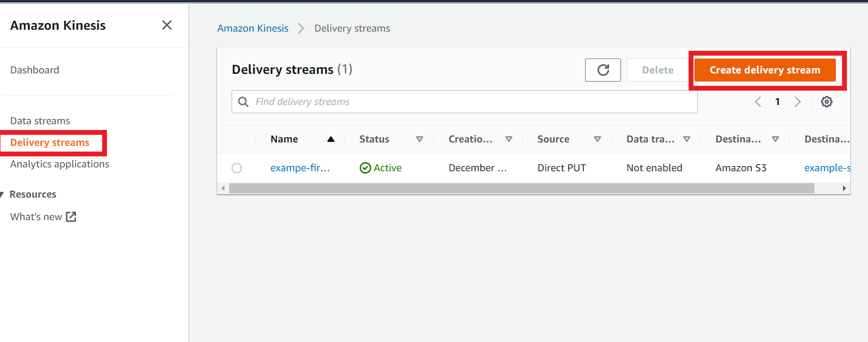Sort by Destination column arrow

coord(775,139)
